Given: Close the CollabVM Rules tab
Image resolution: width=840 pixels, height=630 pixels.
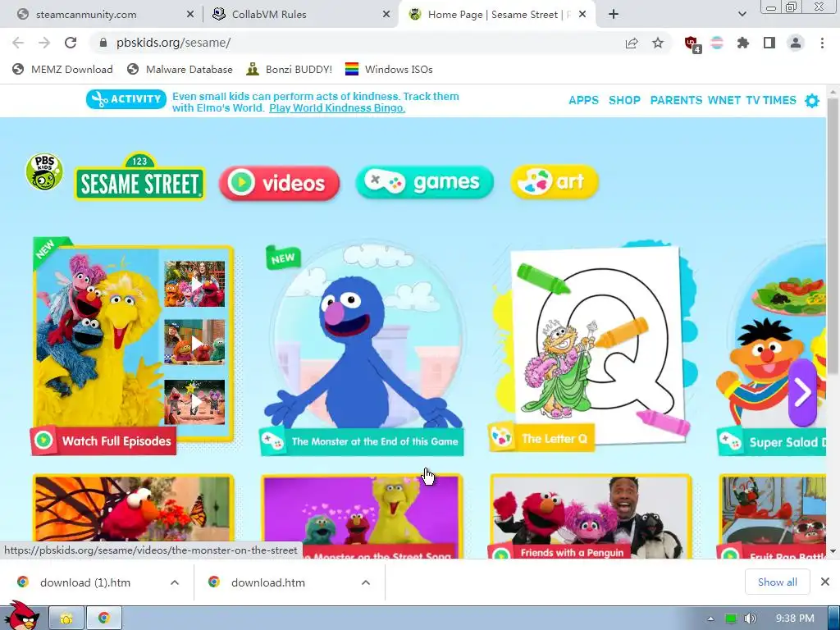Looking at the screenshot, I should 386,15.
